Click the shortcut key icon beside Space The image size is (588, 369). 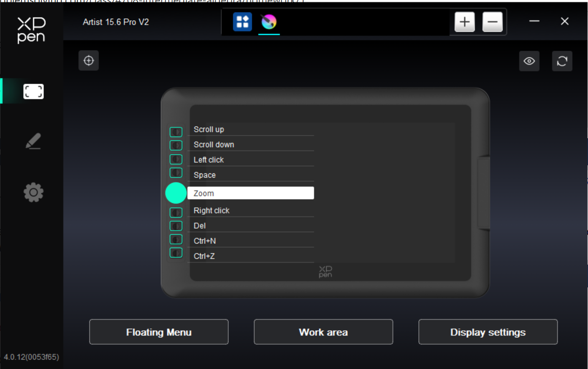[176, 172]
